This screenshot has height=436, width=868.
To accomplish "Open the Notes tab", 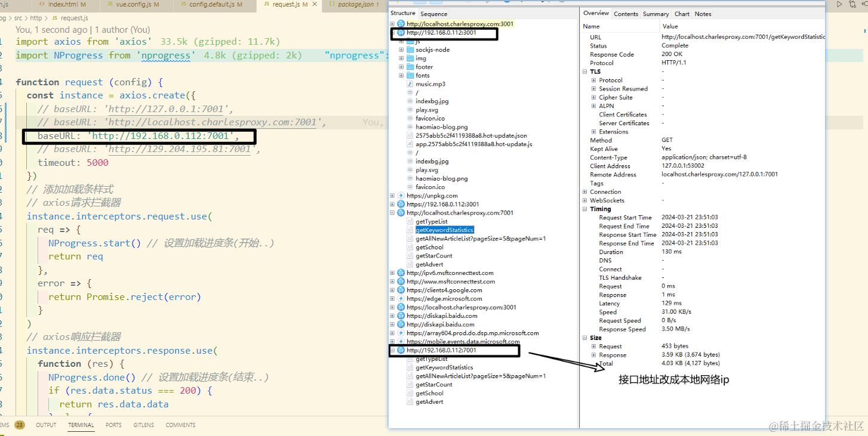I will pos(703,14).
